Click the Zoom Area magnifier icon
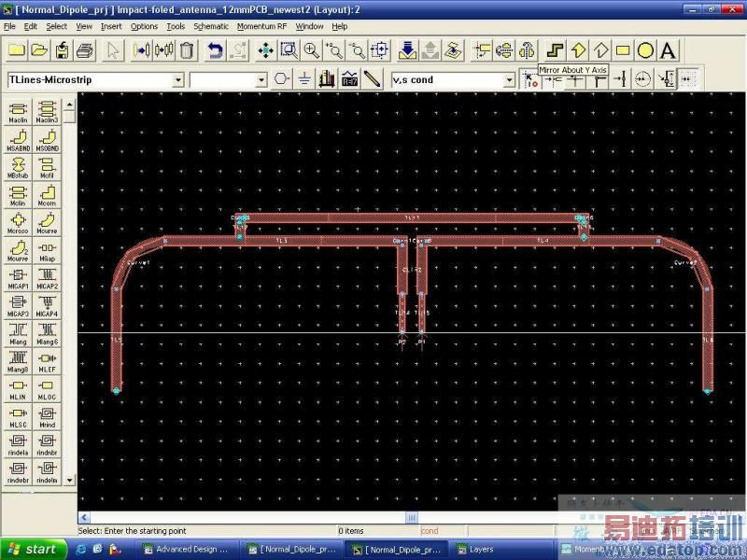Screen dimensions: 747x560 [289, 50]
